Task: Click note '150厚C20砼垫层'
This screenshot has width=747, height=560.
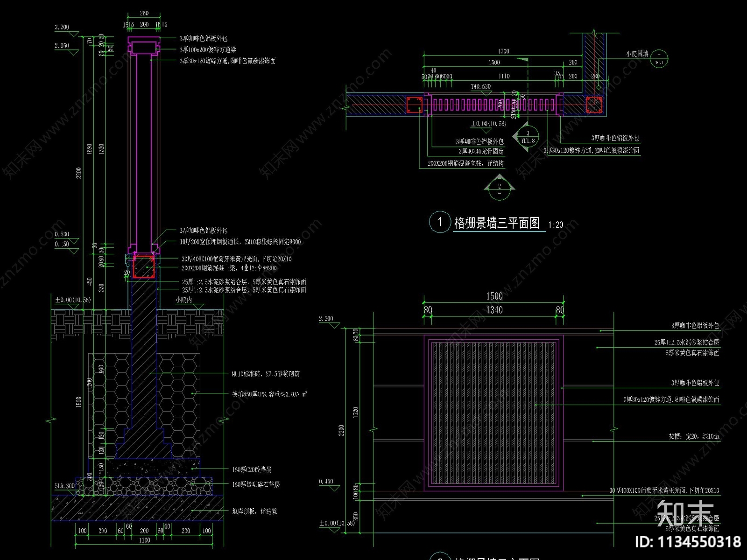Action: (252, 469)
